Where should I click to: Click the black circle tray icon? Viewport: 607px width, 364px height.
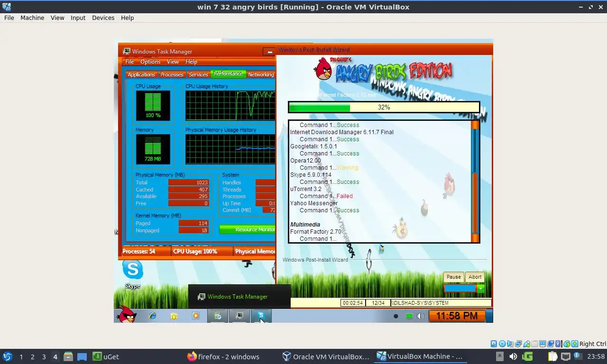click(396, 316)
